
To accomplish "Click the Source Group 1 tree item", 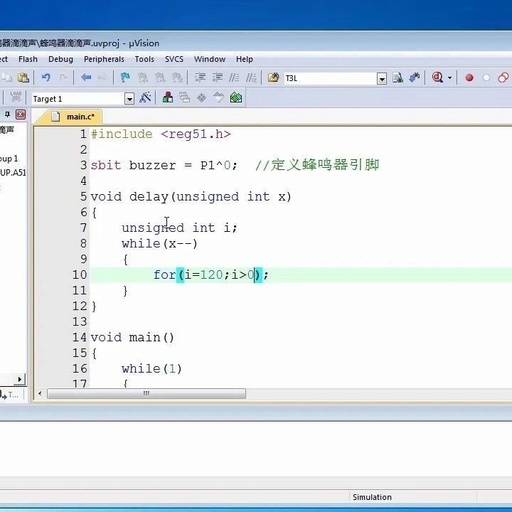I will pyautogui.click(x=9, y=159).
